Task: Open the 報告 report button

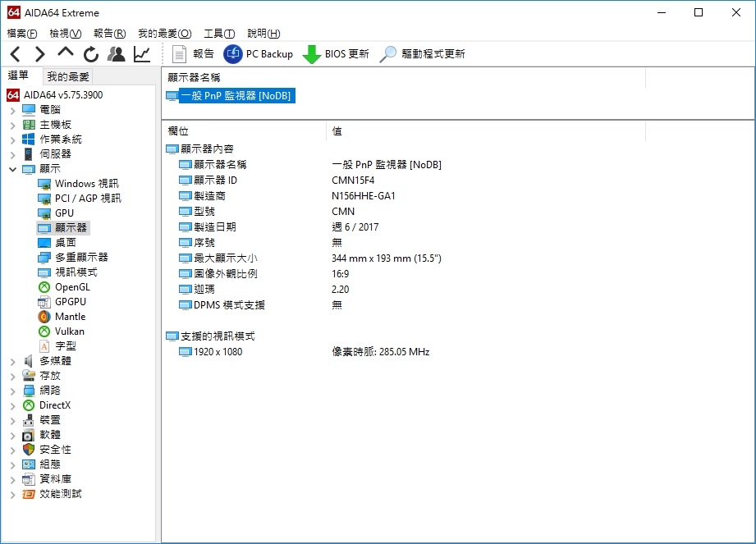Action: click(x=194, y=54)
